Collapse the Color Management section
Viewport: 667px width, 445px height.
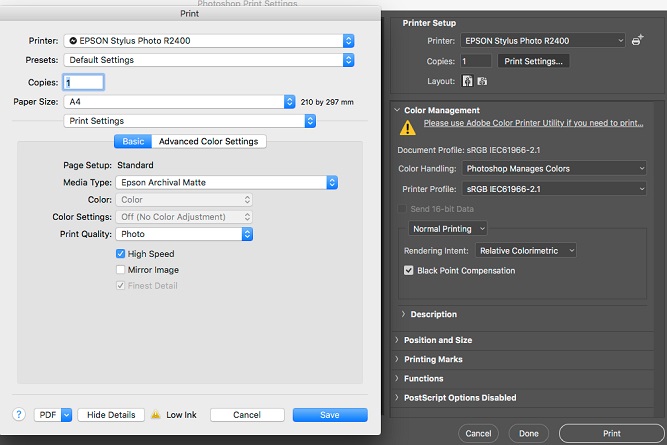(397, 110)
